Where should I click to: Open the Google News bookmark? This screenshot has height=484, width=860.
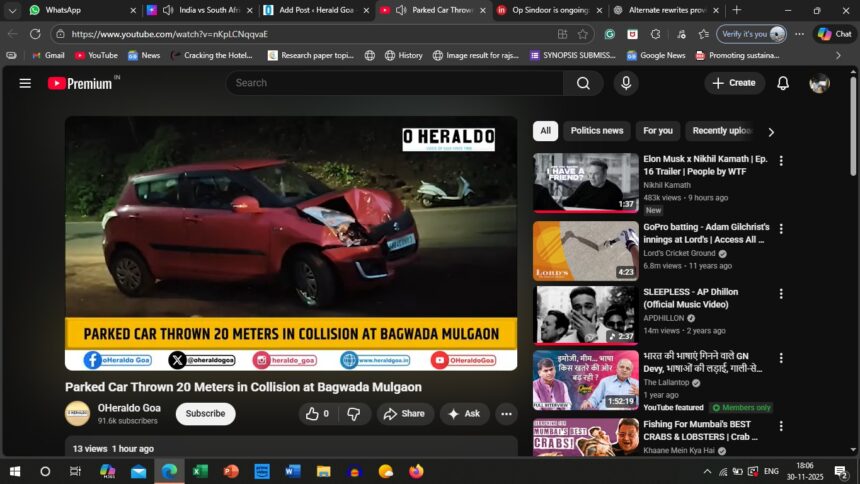coord(656,55)
